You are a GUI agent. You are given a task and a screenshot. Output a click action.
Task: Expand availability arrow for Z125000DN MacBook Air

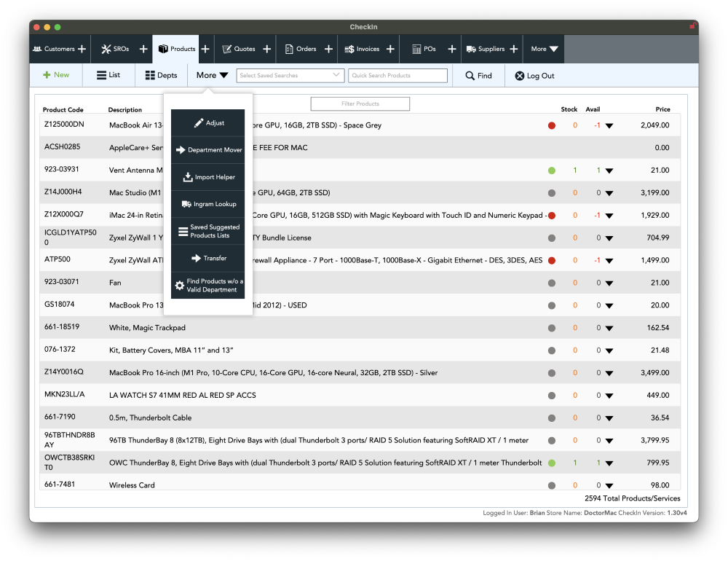coord(609,126)
